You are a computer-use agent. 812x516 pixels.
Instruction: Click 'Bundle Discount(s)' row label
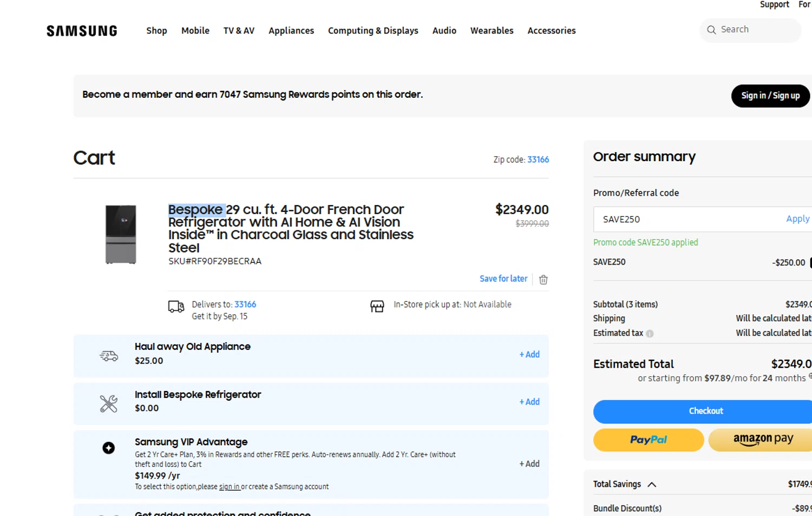coord(627,508)
